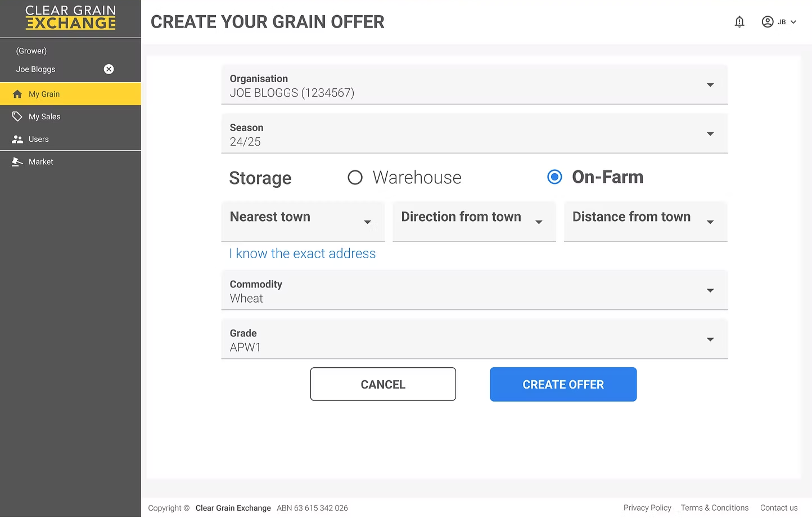This screenshot has width=812, height=518.
Task: Go to Terms & Conditions page
Action: (714, 508)
